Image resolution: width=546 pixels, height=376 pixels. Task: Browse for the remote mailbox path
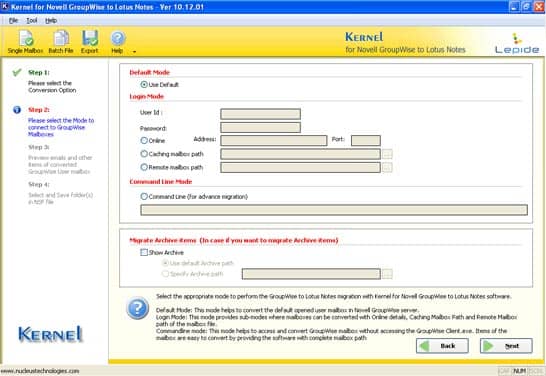click(387, 167)
